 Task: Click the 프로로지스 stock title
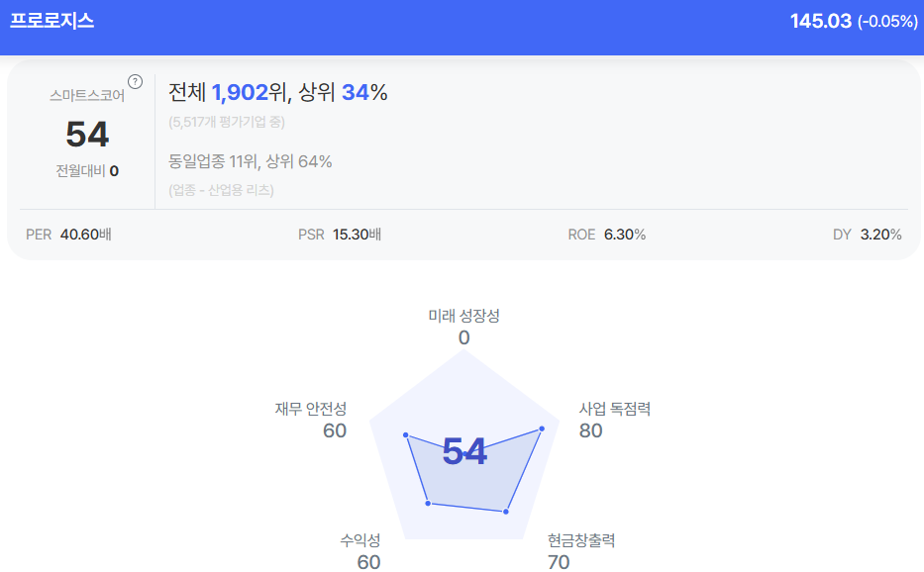click(x=51, y=21)
